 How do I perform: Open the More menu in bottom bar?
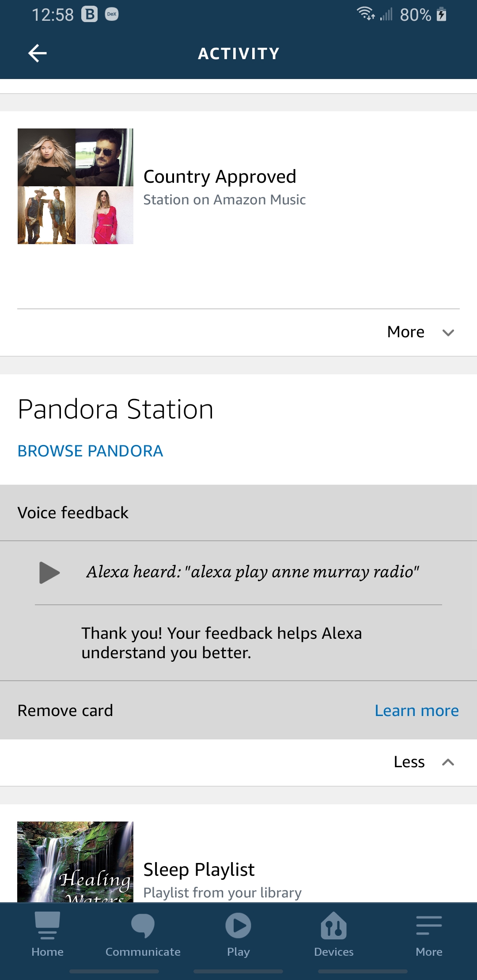[429, 934]
